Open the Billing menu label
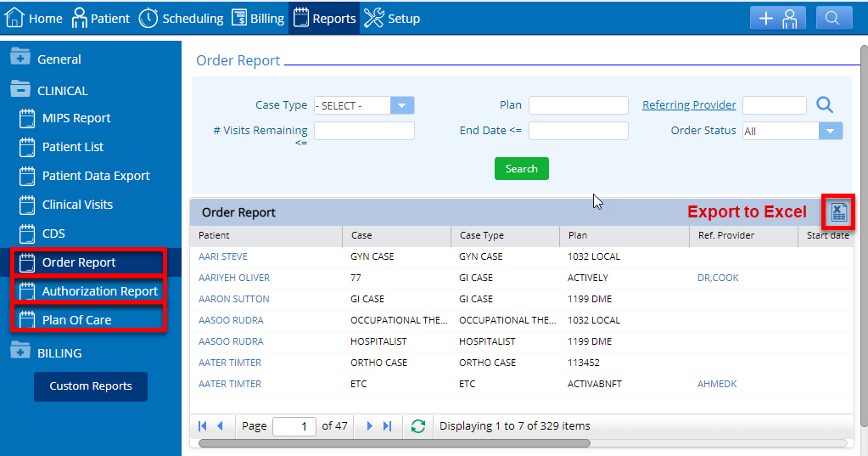Screen dimensions: 868x456 point(266,19)
